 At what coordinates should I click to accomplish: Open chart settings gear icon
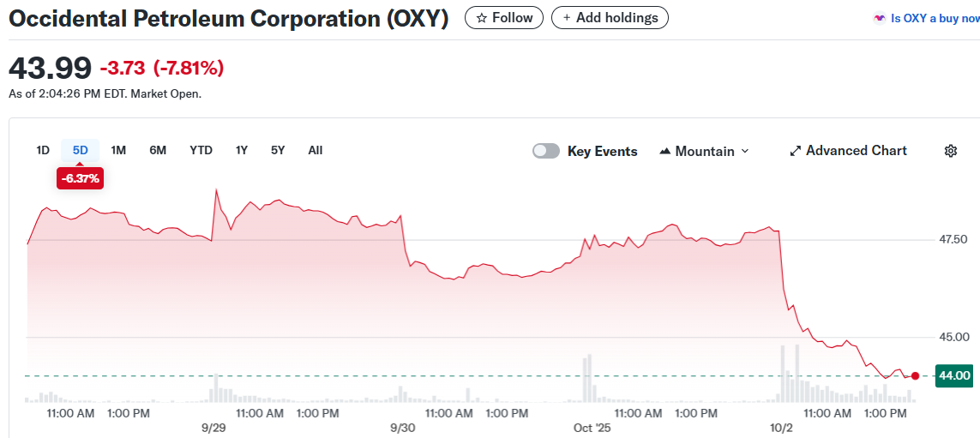[950, 151]
